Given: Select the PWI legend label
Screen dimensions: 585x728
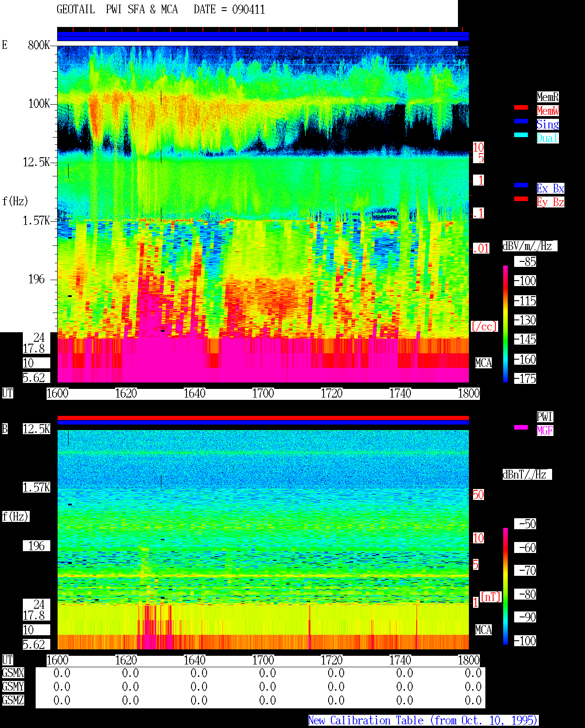Looking at the screenshot, I should click(545, 417).
